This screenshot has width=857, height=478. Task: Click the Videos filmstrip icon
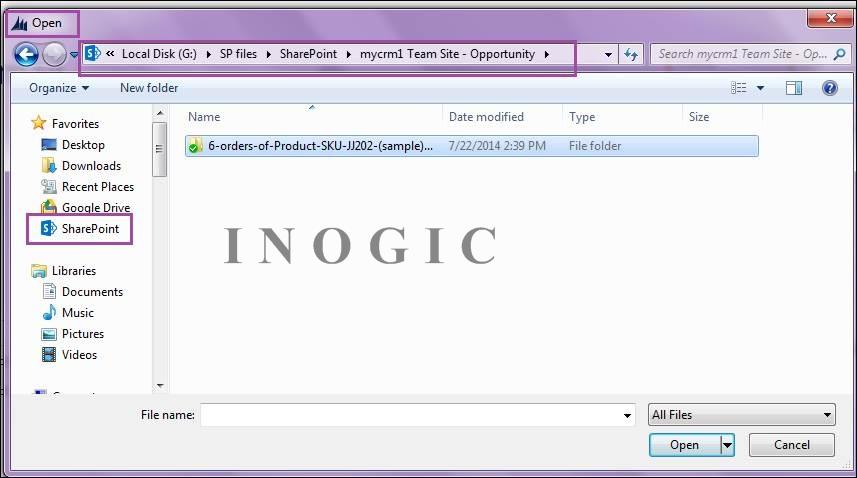pyautogui.click(x=49, y=355)
